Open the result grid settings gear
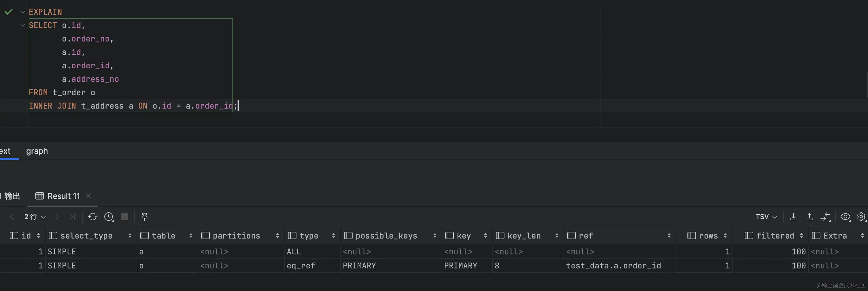The height and width of the screenshot is (291, 868). (861, 217)
